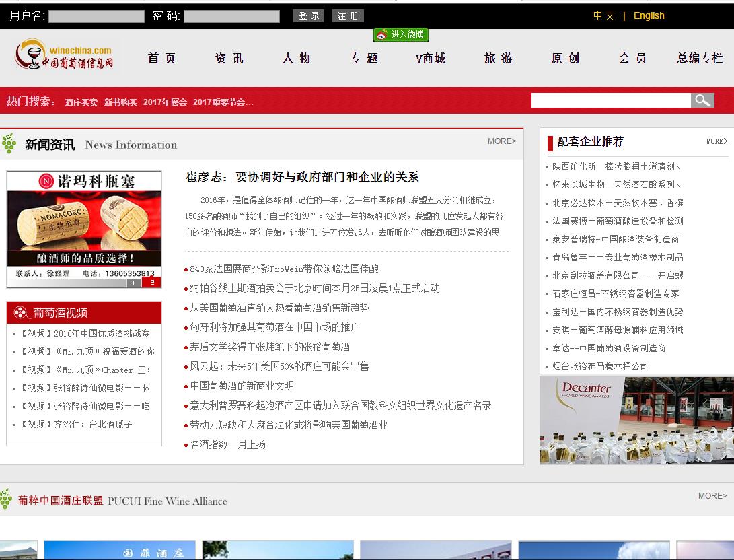Open the 人物 nav item
This screenshot has height=560, width=734.
click(x=296, y=58)
